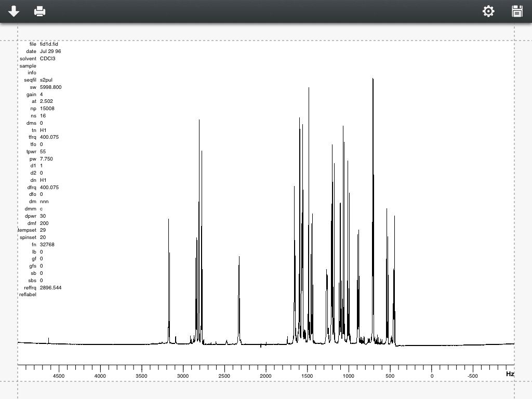This screenshot has width=532, height=399.
Task: Click the 4500 tick label on axis
Action: coord(59,376)
